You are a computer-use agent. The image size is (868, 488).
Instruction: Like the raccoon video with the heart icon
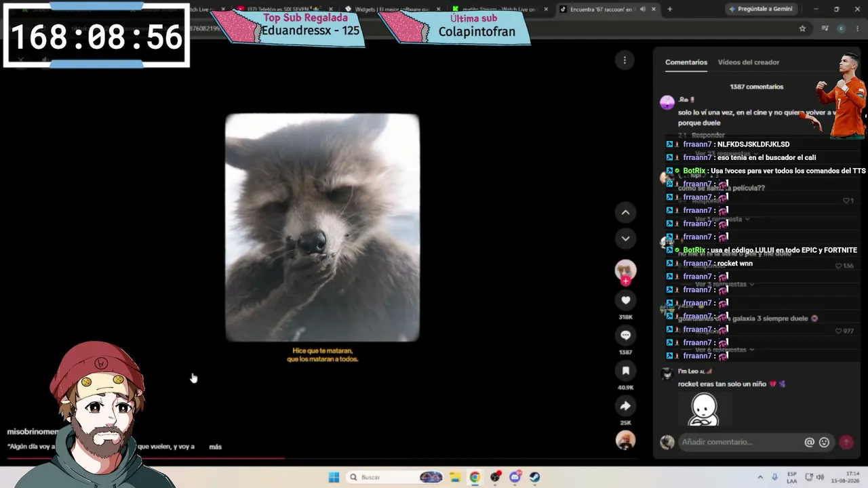625,300
